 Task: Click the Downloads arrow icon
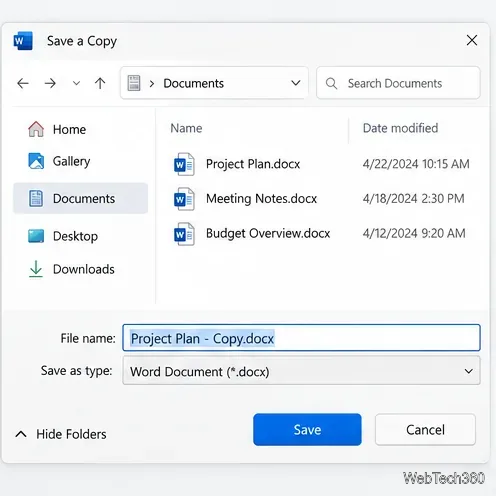[36, 269]
